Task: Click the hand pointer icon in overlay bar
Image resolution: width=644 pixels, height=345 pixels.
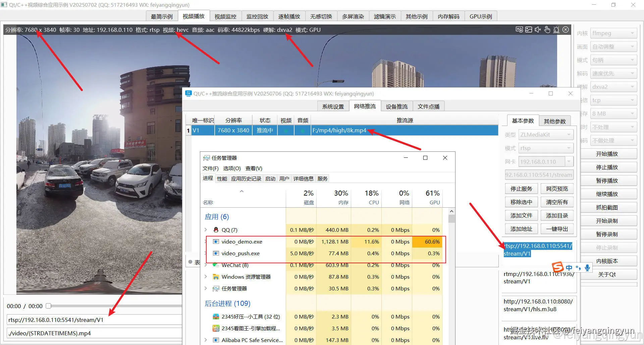Action: pos(547,29)
